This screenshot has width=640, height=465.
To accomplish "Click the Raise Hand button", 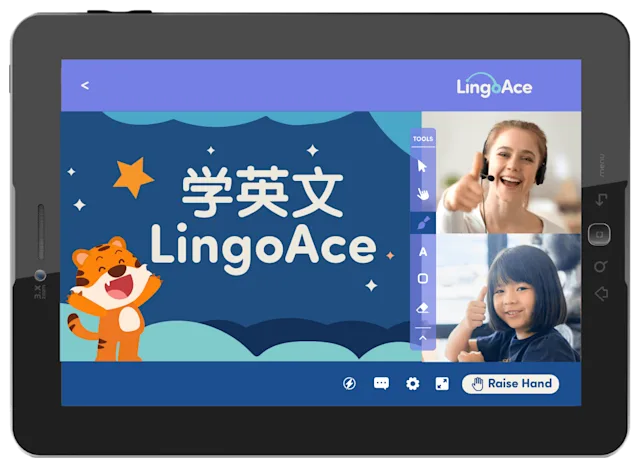I will point(510,384).
